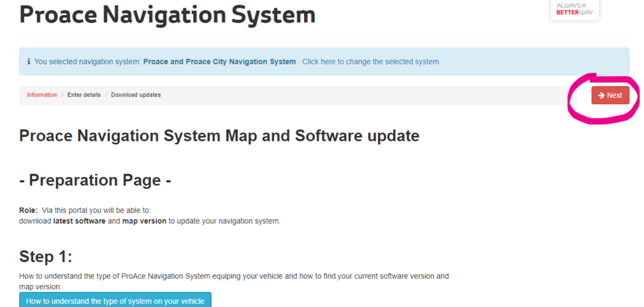The width and height of the screenshot is (644, 307).
Task: Select the Information breadcrumb step
Action: coord(42,95)
